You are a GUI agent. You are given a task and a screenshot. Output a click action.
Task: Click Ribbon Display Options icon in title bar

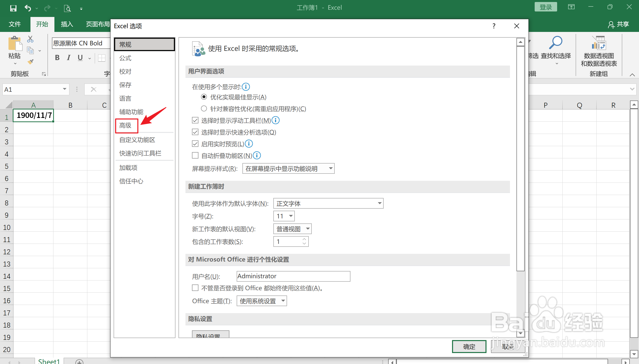point(571,7)
